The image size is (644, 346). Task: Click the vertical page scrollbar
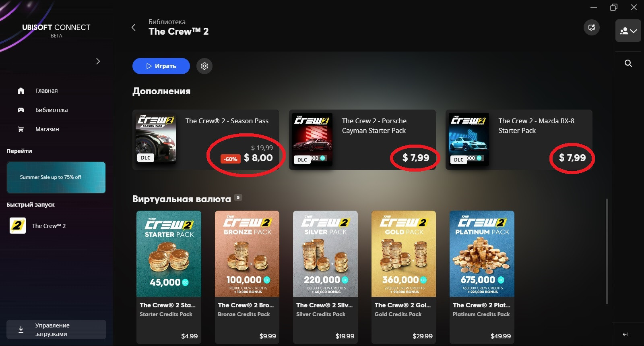[607, 251]
